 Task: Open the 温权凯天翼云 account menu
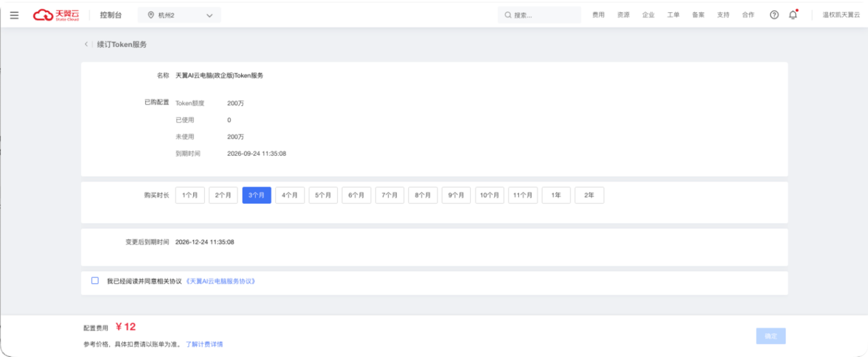841,15
